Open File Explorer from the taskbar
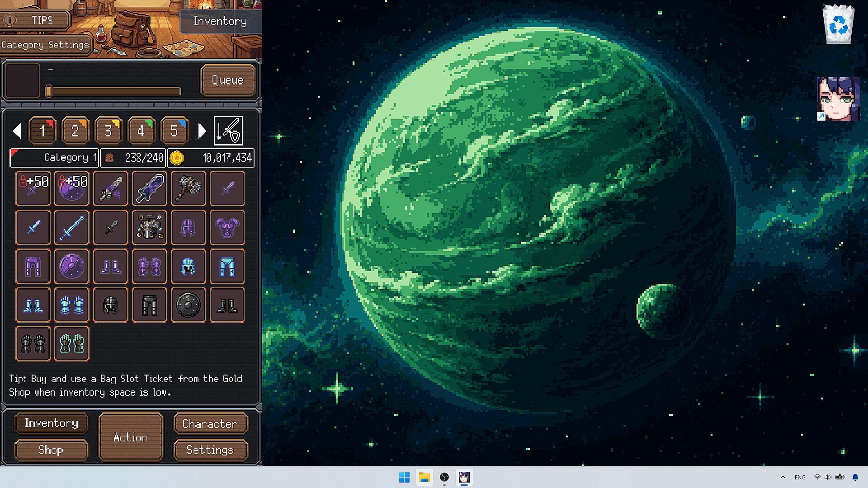The height and width of the screenshot is (488, 868). [x=424, y=477]
